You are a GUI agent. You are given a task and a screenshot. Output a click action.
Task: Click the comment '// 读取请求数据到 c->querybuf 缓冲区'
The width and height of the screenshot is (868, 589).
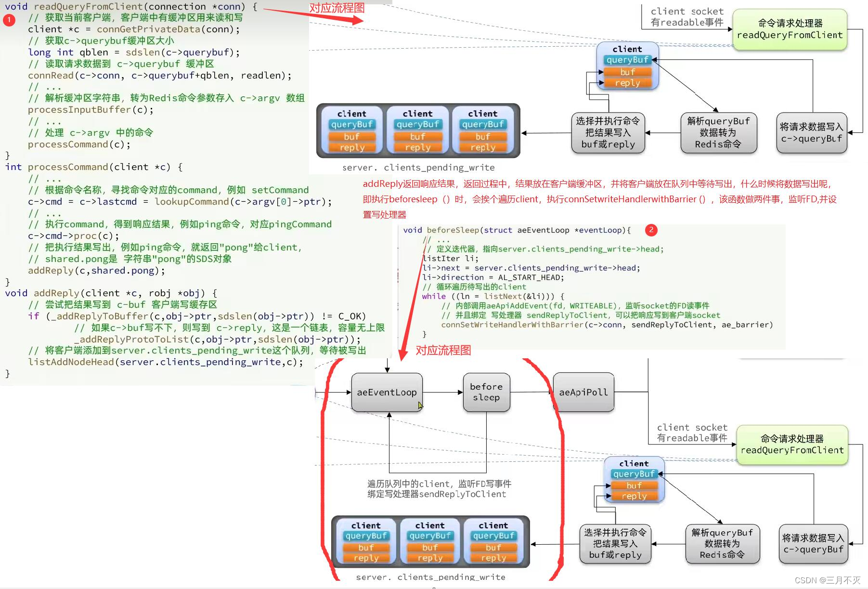point(121,64)
